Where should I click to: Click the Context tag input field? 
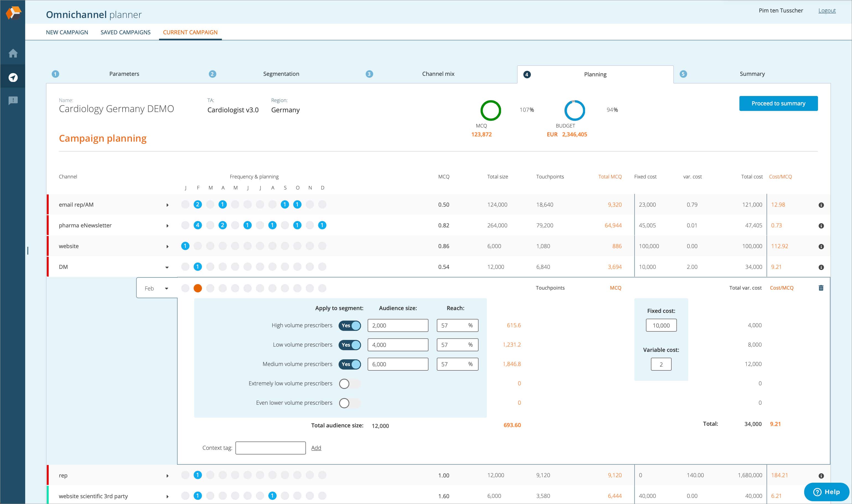pyautogui.click(x=271, y=448)
